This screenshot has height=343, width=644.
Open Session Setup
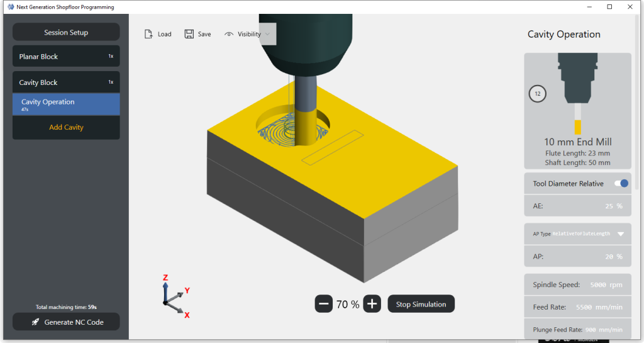point(66,33)
